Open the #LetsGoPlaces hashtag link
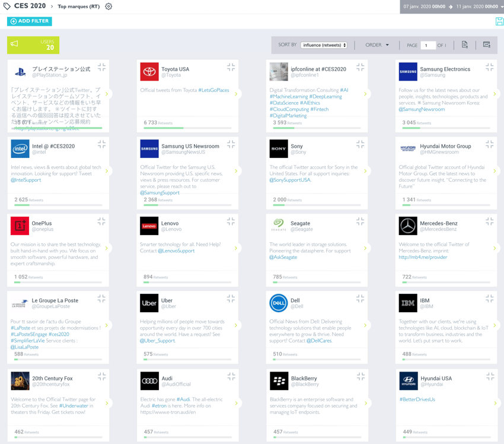 (213, 90)
